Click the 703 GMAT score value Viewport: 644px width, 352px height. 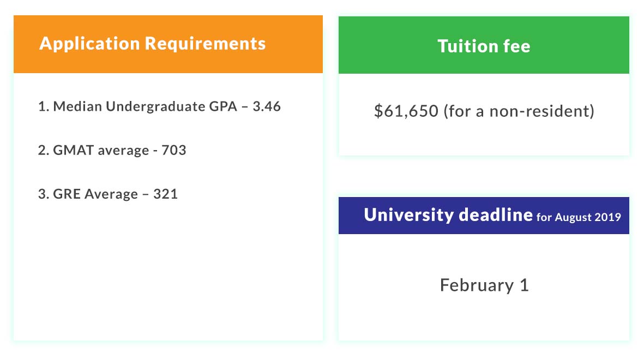(x=174, y=150)
